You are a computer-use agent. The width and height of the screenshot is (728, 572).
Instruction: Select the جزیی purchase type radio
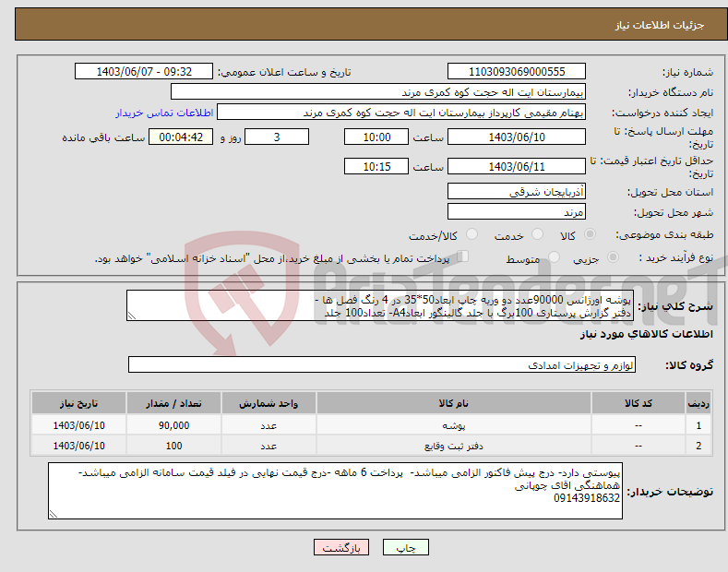click(613, 257)
